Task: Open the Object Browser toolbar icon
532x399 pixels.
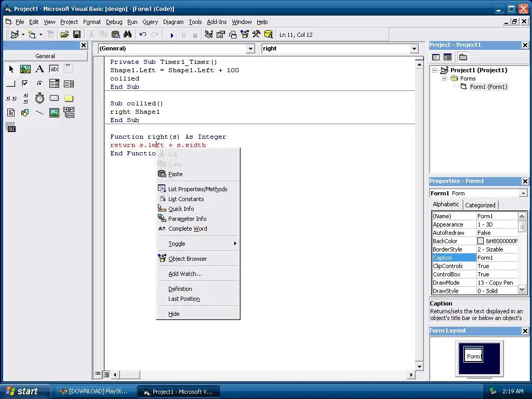Action: point(245,35)
